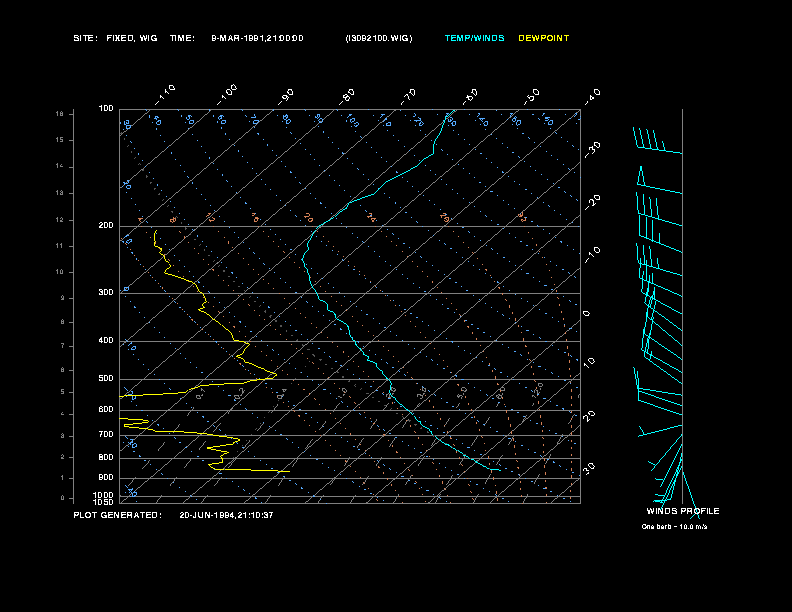
Task: Click the 900 pressure level label
Action: pyautogui.click(x=106, y=478)
